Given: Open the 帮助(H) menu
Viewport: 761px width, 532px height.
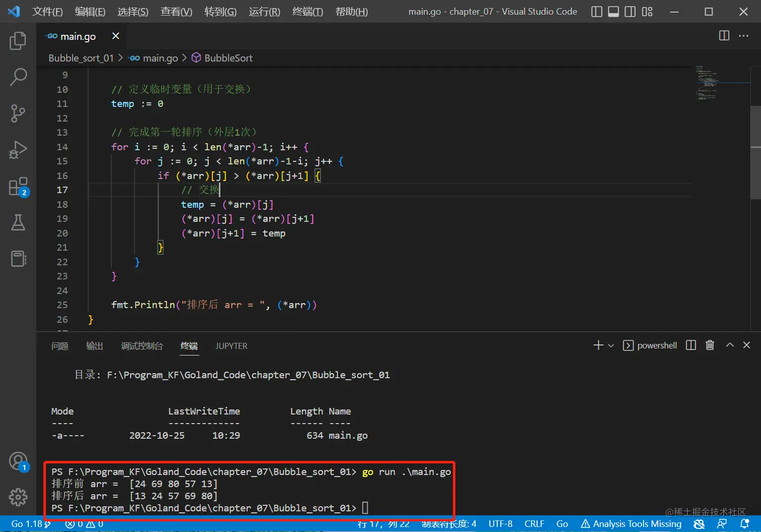Looking at the screenshot, I should [352, 12].
